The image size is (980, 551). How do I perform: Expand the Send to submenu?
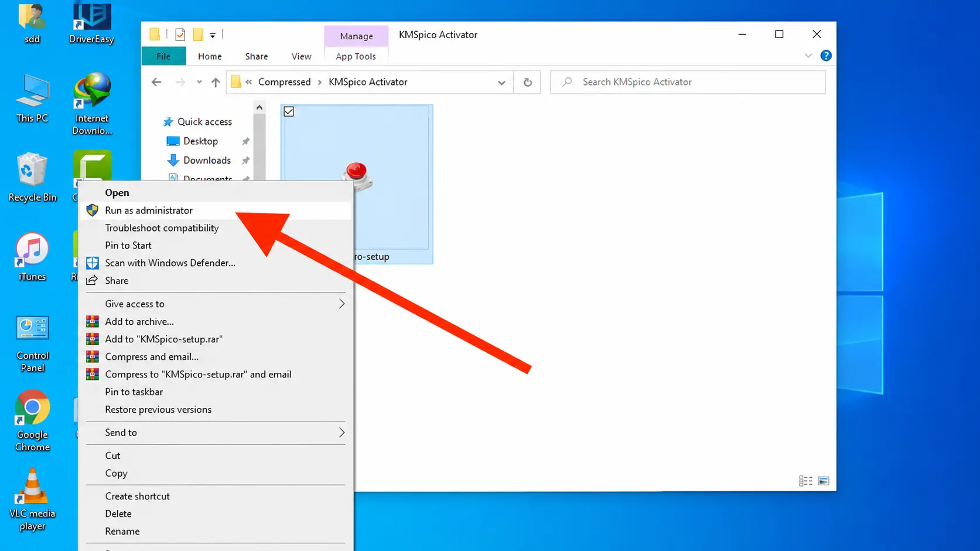pos(342,433)
